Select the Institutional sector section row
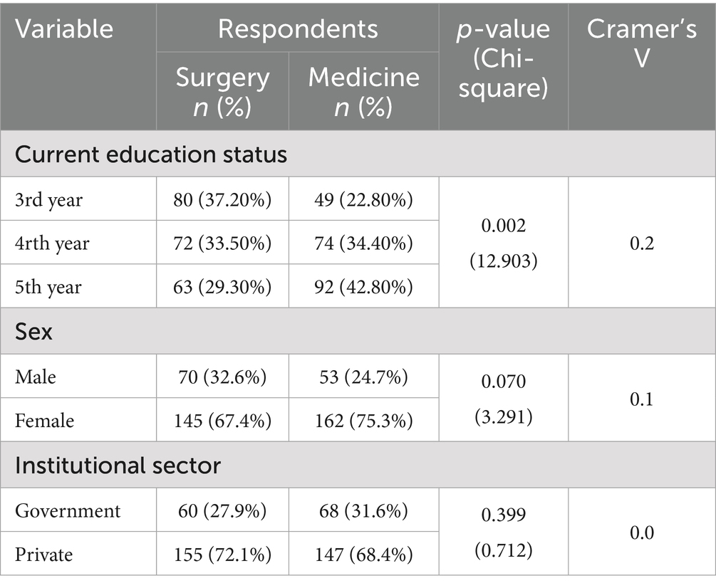Image resolution: width=716 pixels, height=588 pixels. [118, 466]
